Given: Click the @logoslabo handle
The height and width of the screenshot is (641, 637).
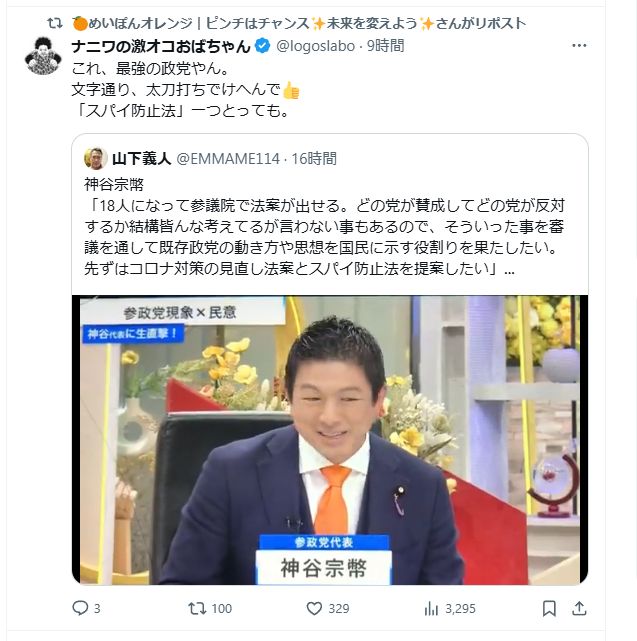Looking at the screenshot, I should pyautogui.click(x=315, y=46).
